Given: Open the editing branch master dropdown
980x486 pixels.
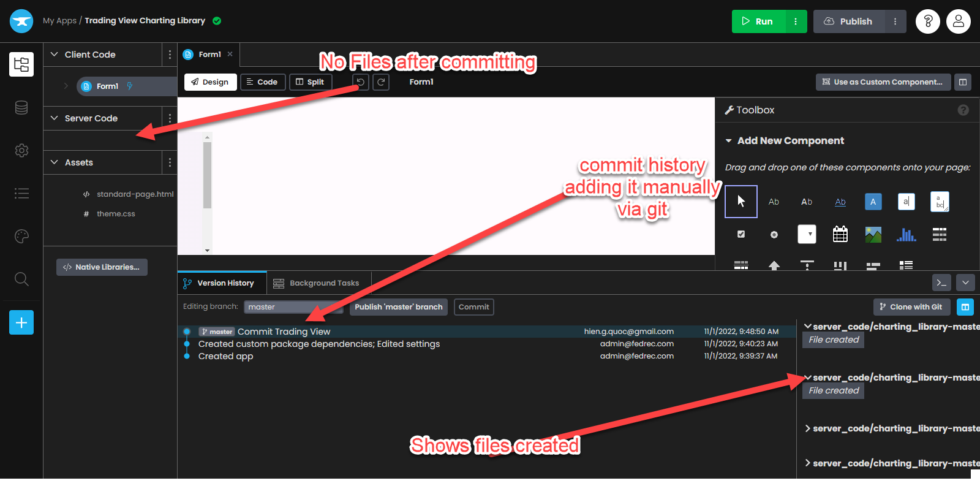Looking at the screenshot, I should pos(293,307).
